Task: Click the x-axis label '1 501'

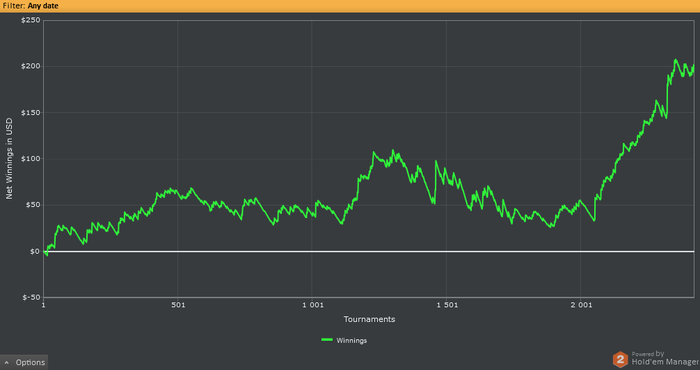Action: click(x=447, y=305)
